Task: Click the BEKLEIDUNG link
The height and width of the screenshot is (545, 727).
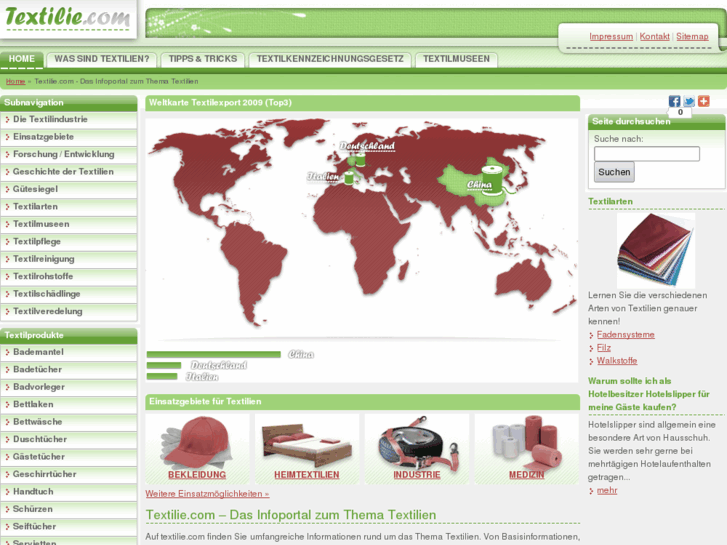Action: (197, 475)
